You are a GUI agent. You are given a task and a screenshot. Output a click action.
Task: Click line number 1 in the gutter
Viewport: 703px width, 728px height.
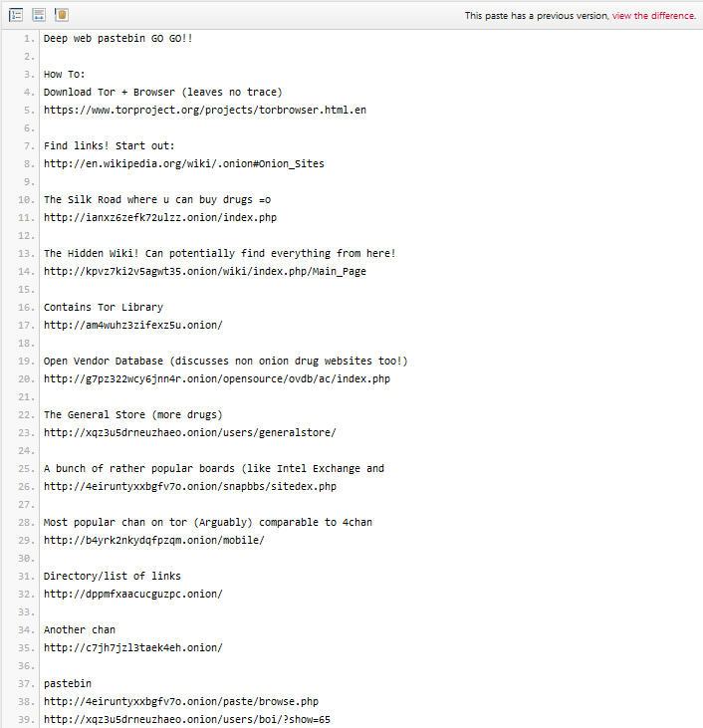tap(29, 39)
